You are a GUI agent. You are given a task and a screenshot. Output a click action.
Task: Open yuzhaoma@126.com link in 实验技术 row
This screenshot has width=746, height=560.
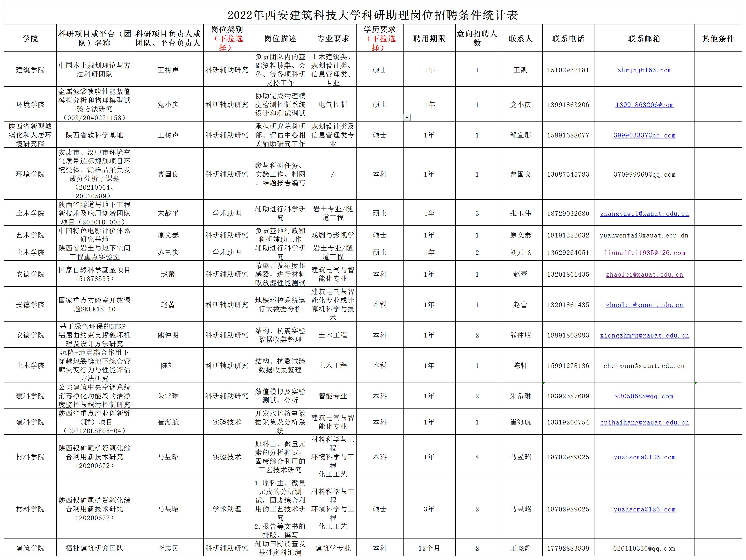(644, 457)
